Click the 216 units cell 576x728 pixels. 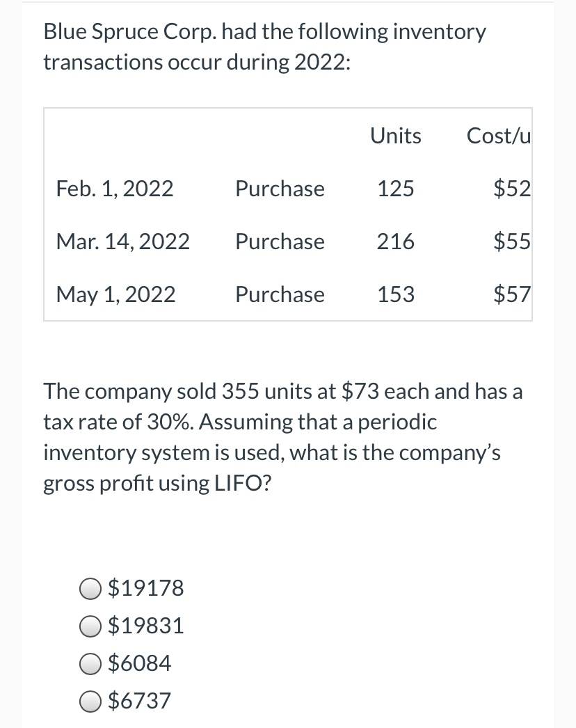(396, 242)
